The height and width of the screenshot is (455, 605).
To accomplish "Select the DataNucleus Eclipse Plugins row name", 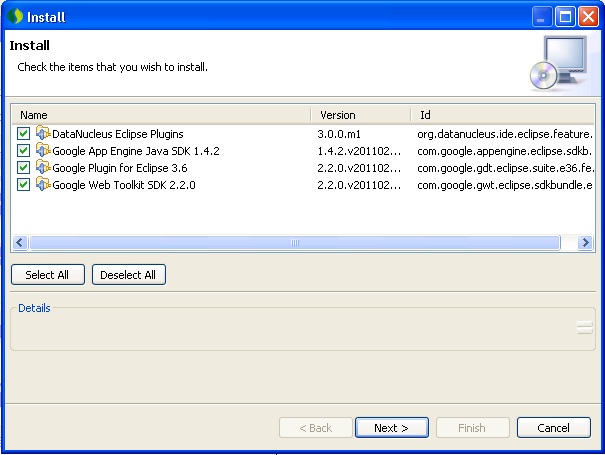I will pyautogui.click(x=118, y=134).
